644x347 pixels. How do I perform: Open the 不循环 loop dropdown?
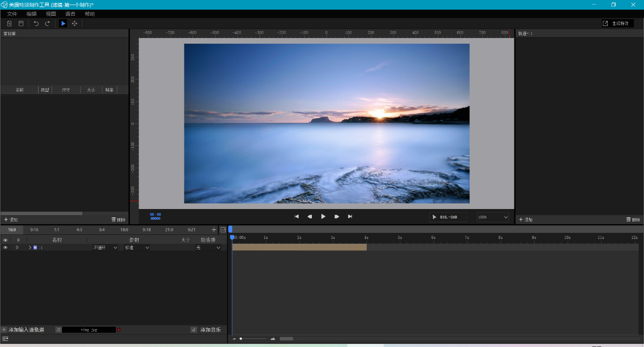105,248
